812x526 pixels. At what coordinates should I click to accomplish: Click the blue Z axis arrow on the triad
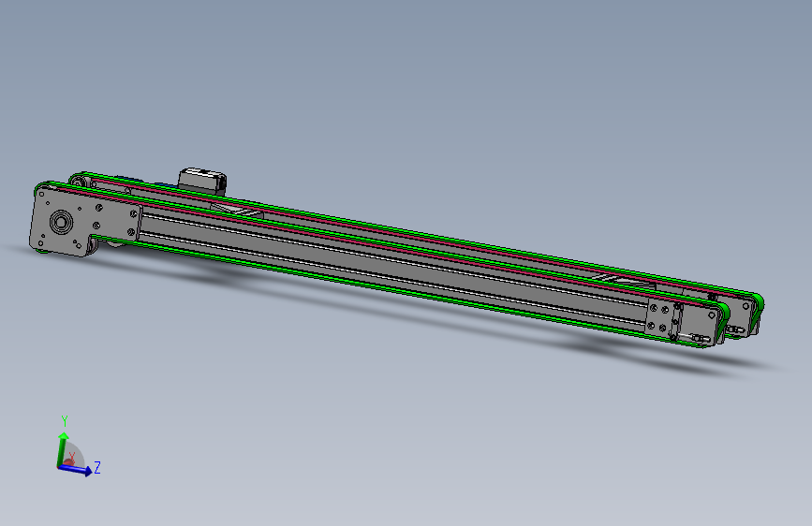(76, 469)
